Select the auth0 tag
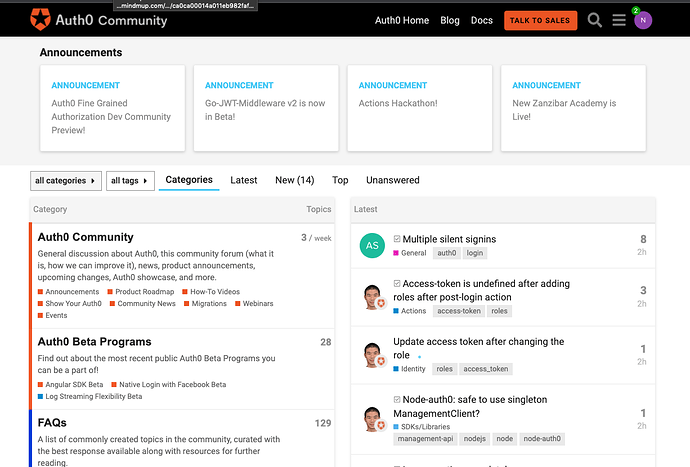Viewport: 690px width, 467px height. [x=447, y=253]
